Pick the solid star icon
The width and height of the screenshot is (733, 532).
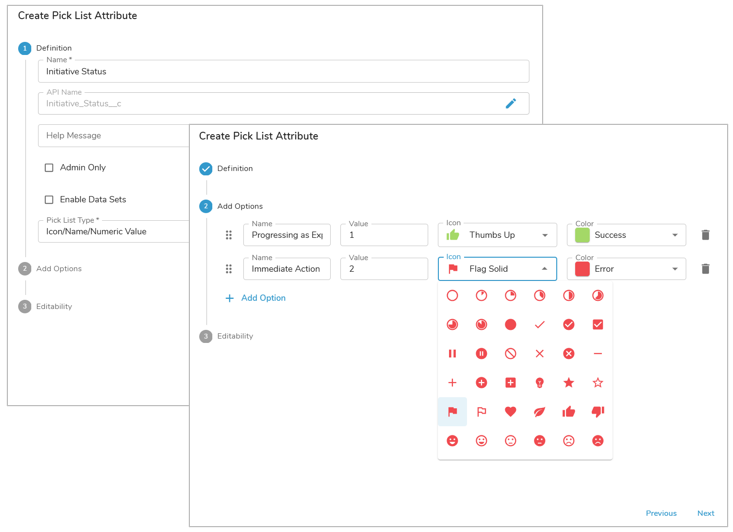569,383
